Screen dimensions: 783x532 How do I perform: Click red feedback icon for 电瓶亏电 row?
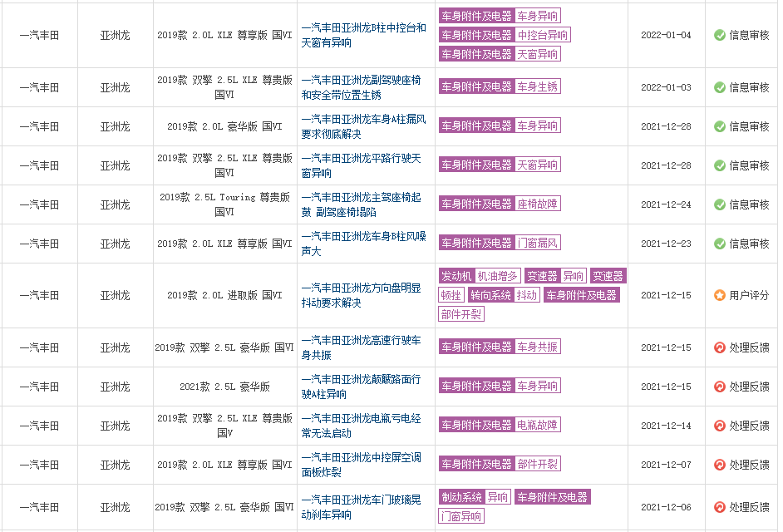[x=719, y=426]
